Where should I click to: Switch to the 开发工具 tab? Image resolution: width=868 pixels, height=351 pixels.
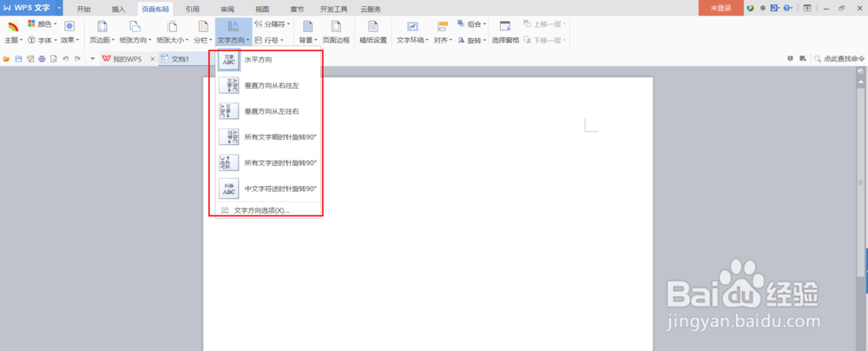pyautogui.click(x=334, y=9)
